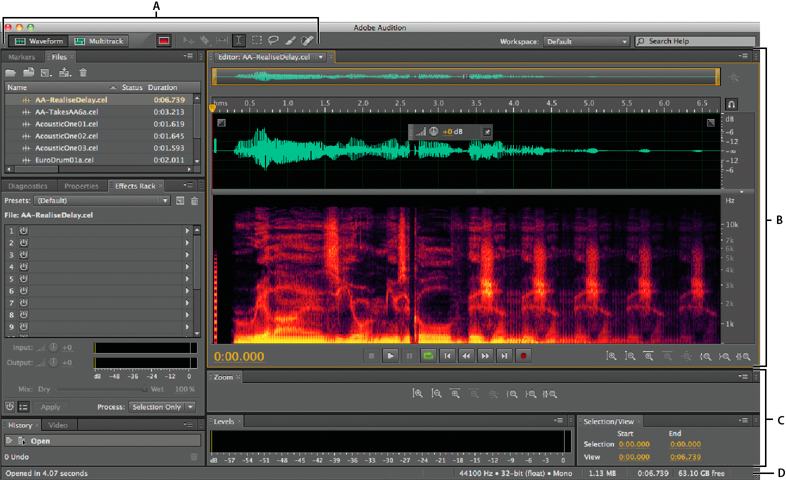
Task: Select the Lasso Selection tool
Action: (x=273, y=41)
